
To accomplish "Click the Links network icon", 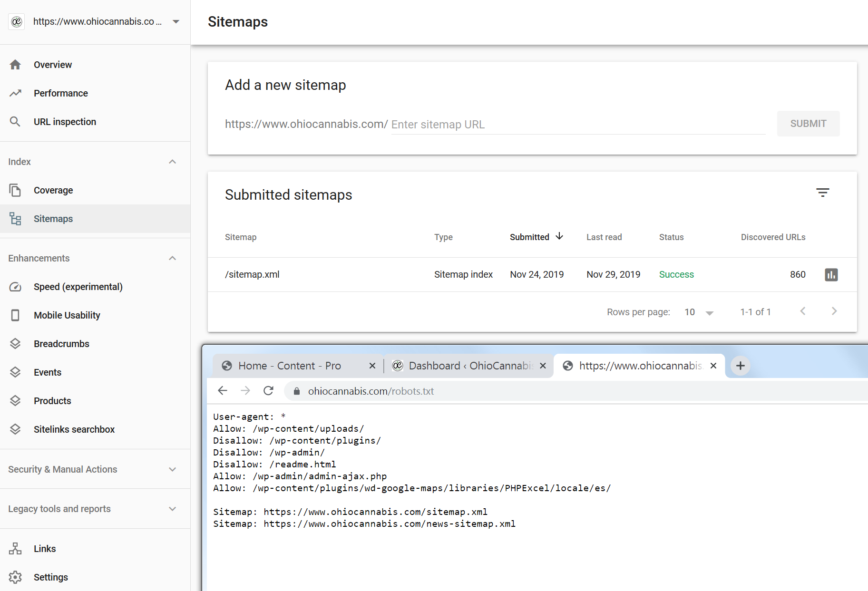I will coord(15,549).
